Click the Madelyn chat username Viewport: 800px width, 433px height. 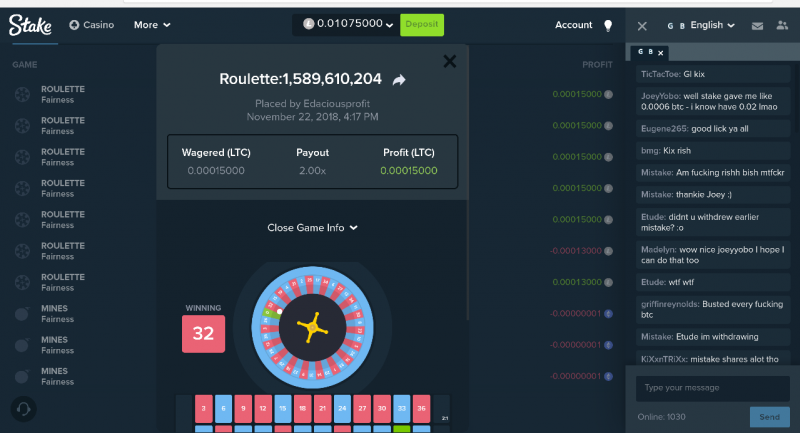point(659,250)
